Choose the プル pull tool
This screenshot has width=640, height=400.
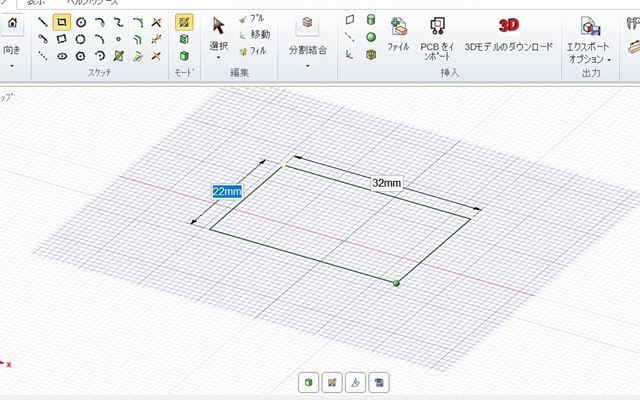[252, 18]
